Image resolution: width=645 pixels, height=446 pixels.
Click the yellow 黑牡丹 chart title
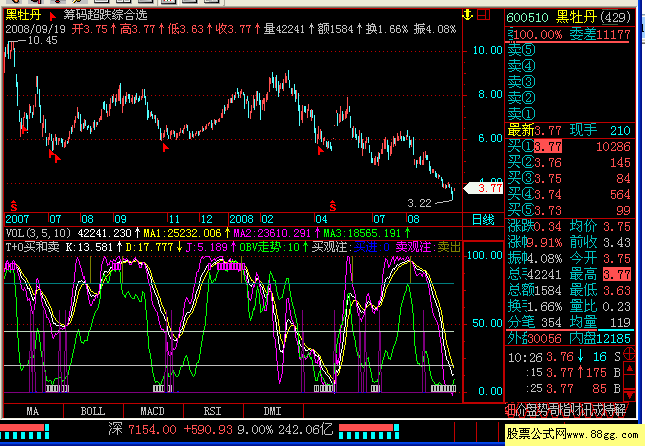(23, 15)
